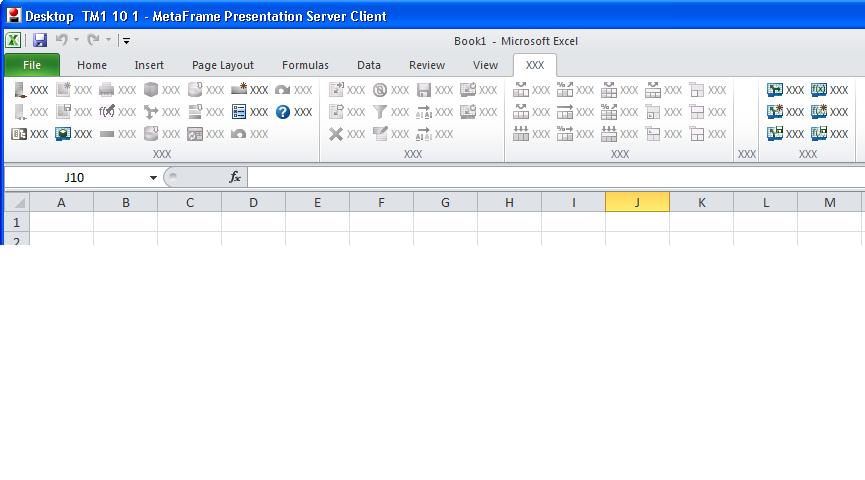Click the sheet with pencil edit icon
865x480 pixels.
(380, 134)
